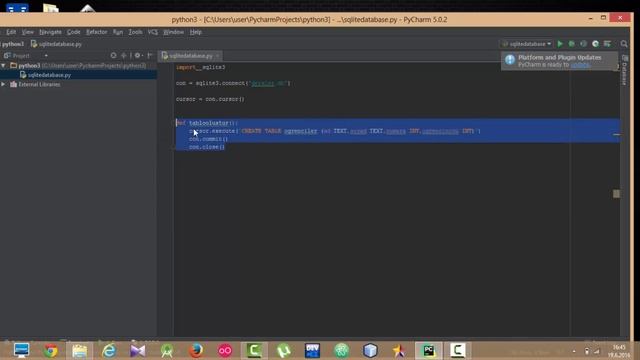Open Atom editor from the taskbar
Image resolution: width=640 pixels, height=360 pixels.
[x=341, y=351]
